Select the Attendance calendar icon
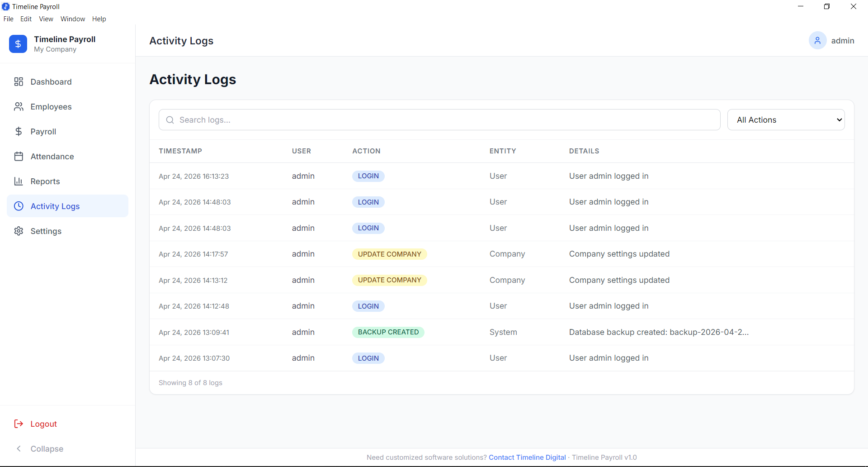This screenshot has width=868, height=467. pos(19,156)
